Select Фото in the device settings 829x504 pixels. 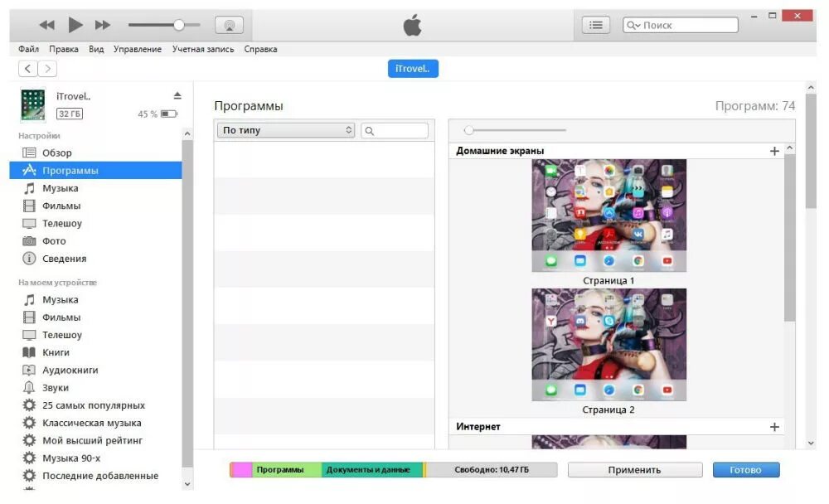[53, 240]
